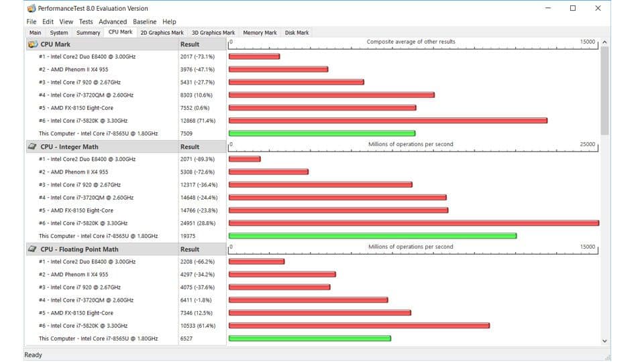This screenshot has height=362, width=644.
Task: Open the Baseline menu
Action: coord(144,21)
